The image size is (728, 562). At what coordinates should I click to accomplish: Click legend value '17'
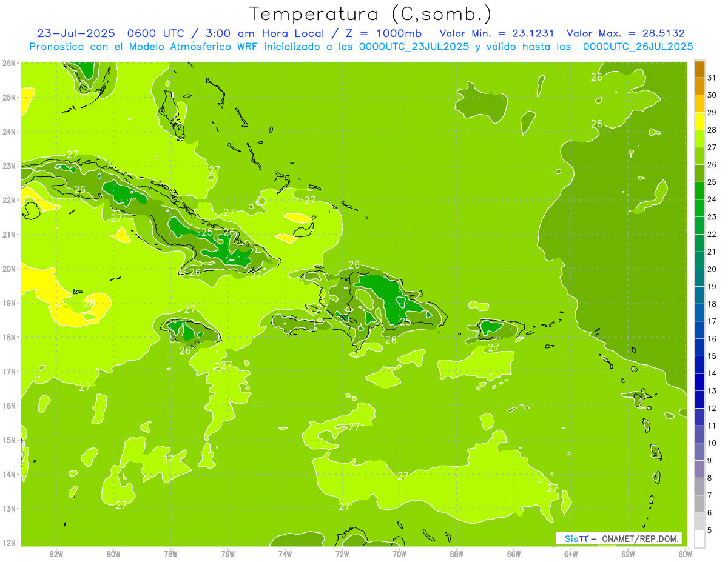click(x=712, y=321)
